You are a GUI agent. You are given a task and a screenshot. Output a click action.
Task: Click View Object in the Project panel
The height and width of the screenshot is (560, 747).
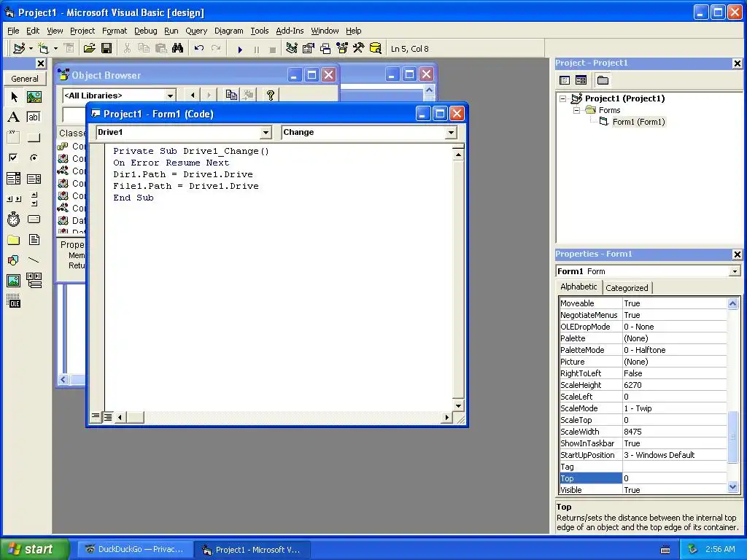pos(581,80)
